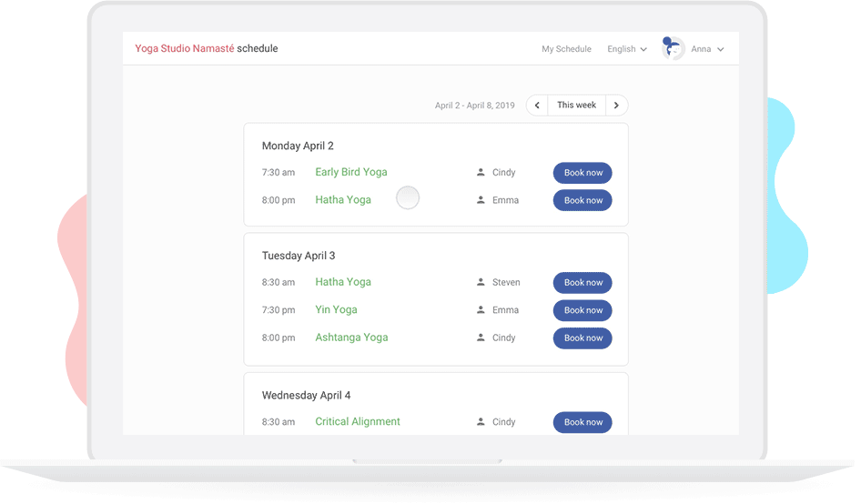The height and width of the screenshot is (504, 861).
Task: Book the Critical Alignment class
Action: pyautogui.click(x=582, y=422)
